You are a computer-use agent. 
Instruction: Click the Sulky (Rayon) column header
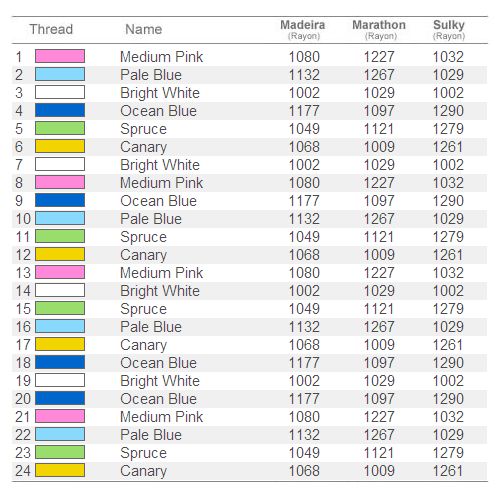pos(449,30)
